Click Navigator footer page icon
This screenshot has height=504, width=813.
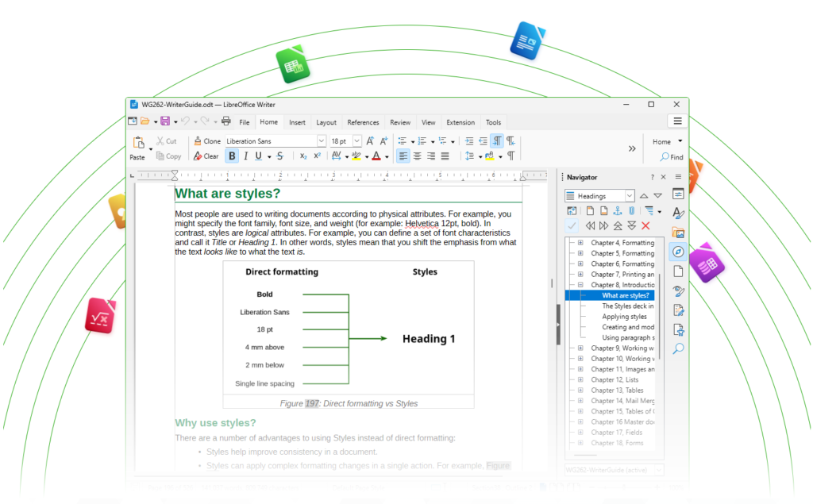click(x=603, y=210)
